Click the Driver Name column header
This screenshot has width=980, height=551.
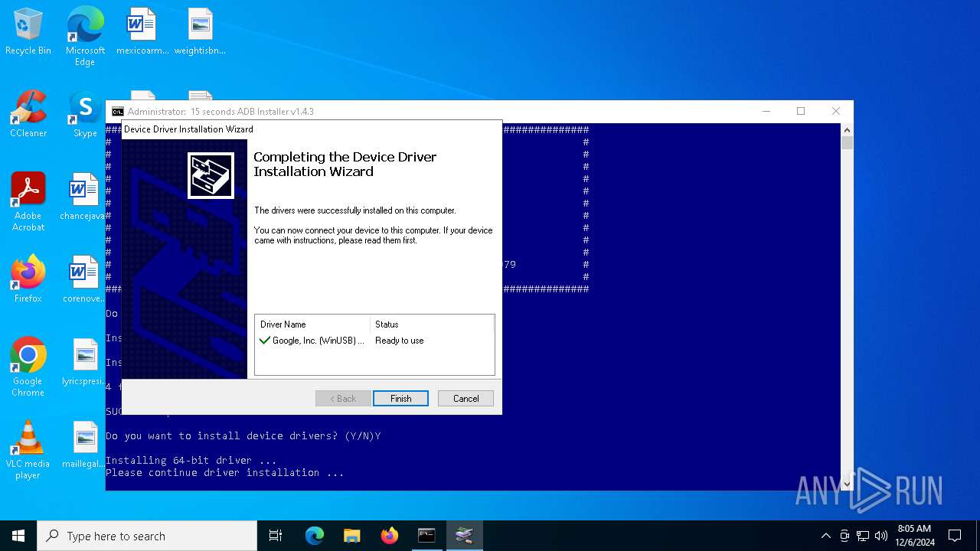tap(312, 324)
